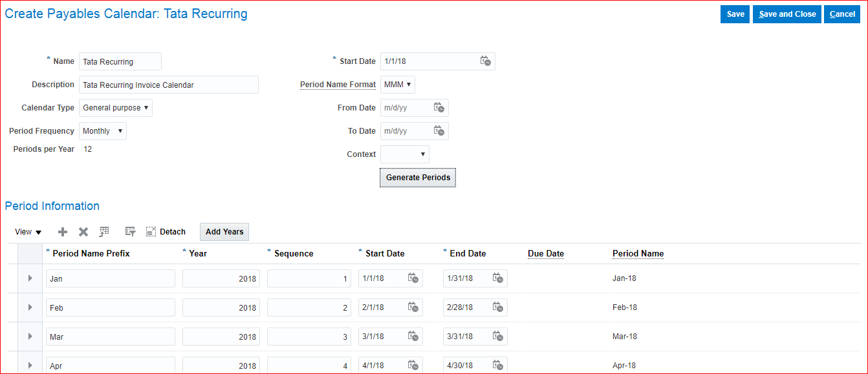Open the From Date calendar picker
Viewport: 868px width, 374px height.
pyautogui.click(x=439, y=108)
